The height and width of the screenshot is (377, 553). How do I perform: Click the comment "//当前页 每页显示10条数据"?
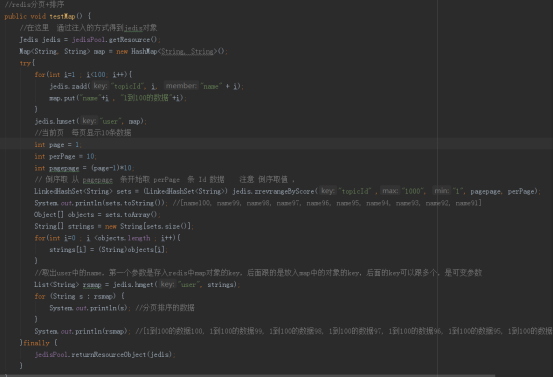(x=83, y=133)
